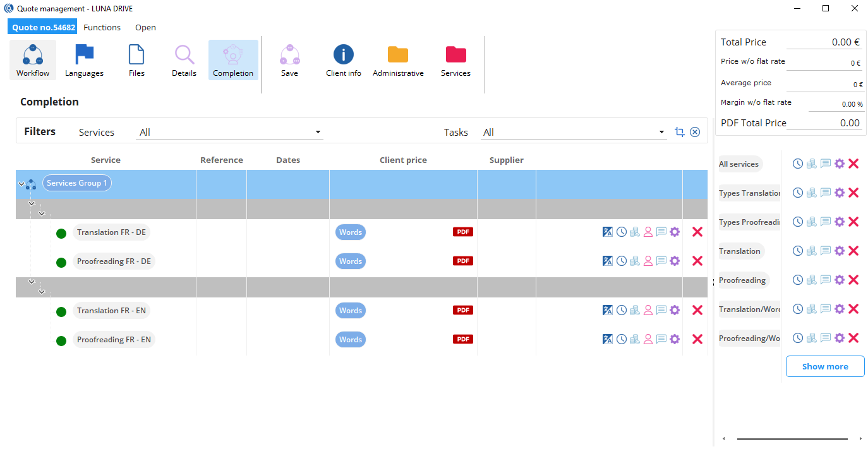Screen dimensions: 868x449
Task: Open the Services filter dropdown
Action: point(230,133)
